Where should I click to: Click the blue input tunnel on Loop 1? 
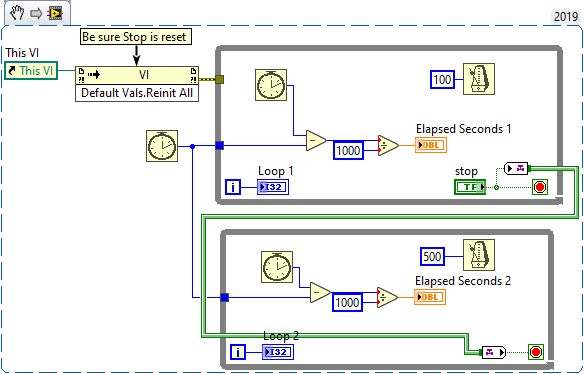pos(220,145)
